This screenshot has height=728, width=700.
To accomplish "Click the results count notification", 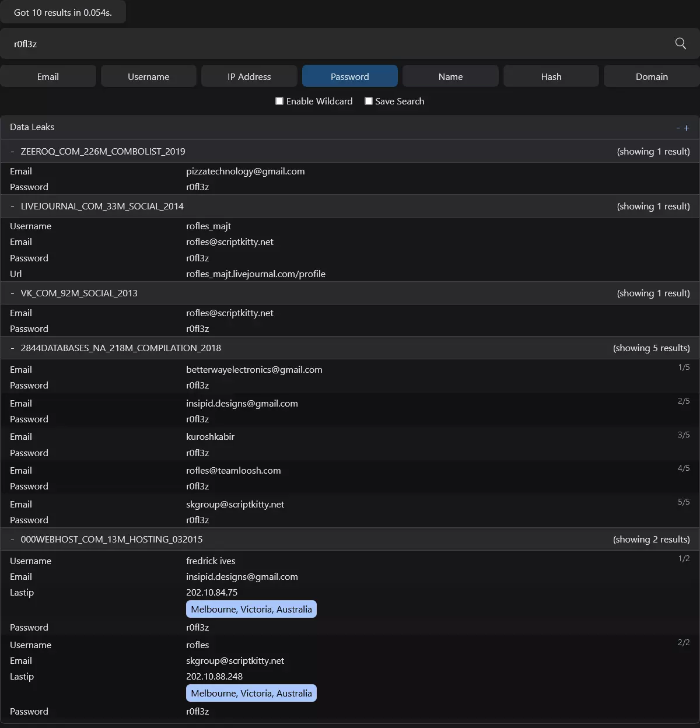I will tap(63, 12).
